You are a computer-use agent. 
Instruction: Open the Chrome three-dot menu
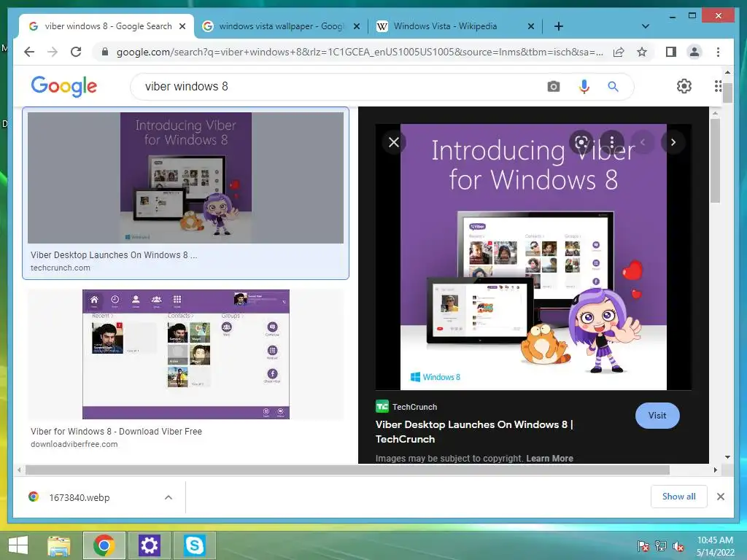(718, 52)
